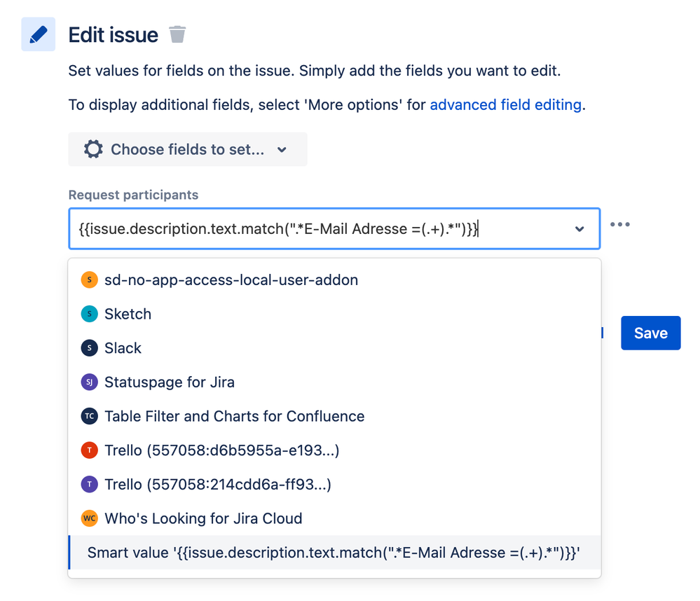Expand the Choose fields to set dropdown
The height and width of the screenshot is (601, 700).
tap(188, 149)
